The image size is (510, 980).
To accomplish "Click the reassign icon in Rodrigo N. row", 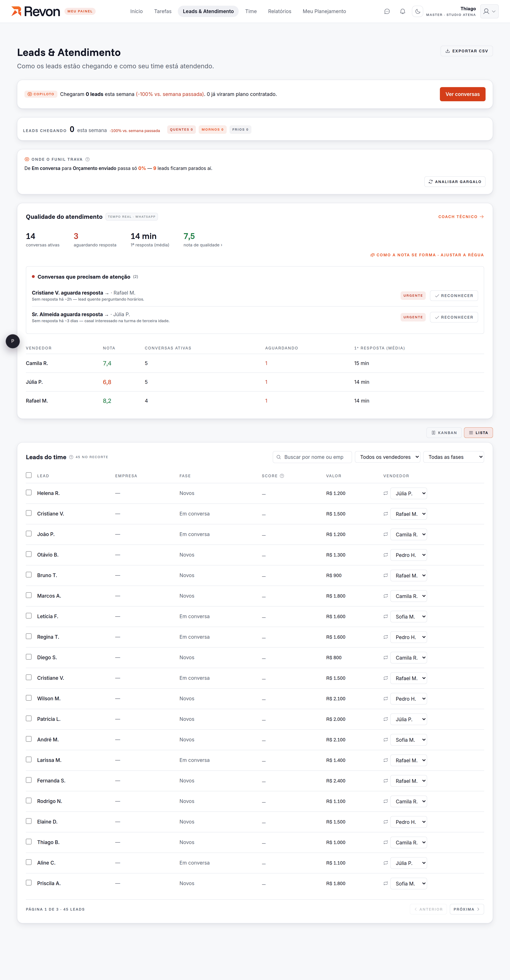I will pos(386,802).
